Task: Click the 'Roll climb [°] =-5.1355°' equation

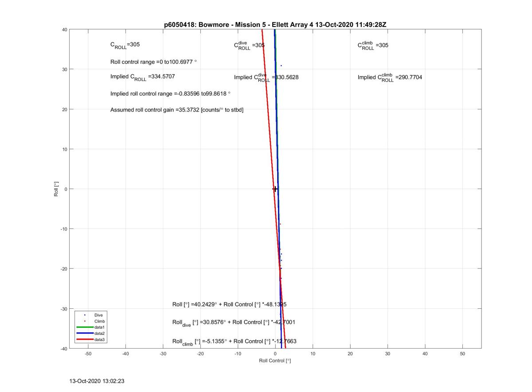Action: [235, 342]
